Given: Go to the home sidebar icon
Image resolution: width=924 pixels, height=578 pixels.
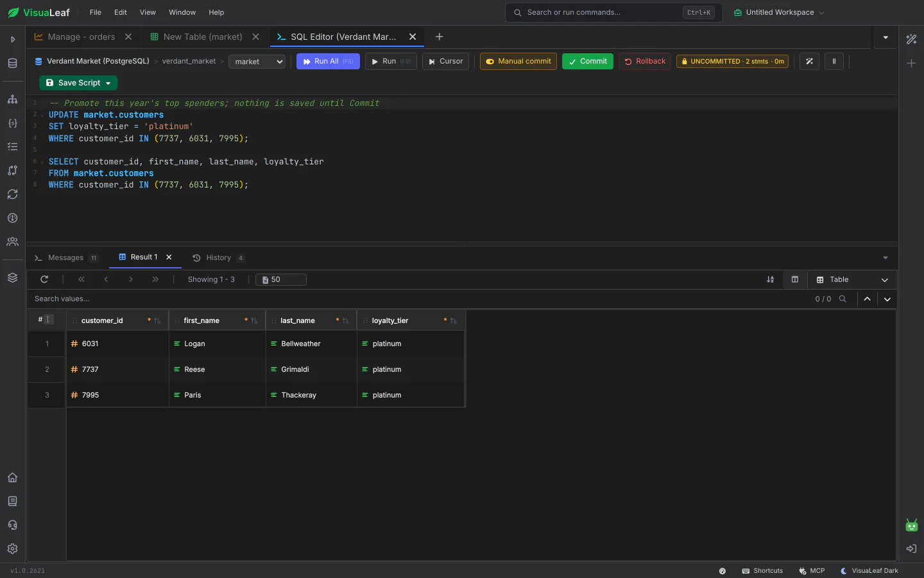Looking at the screenshot, I should coord(12,478).
